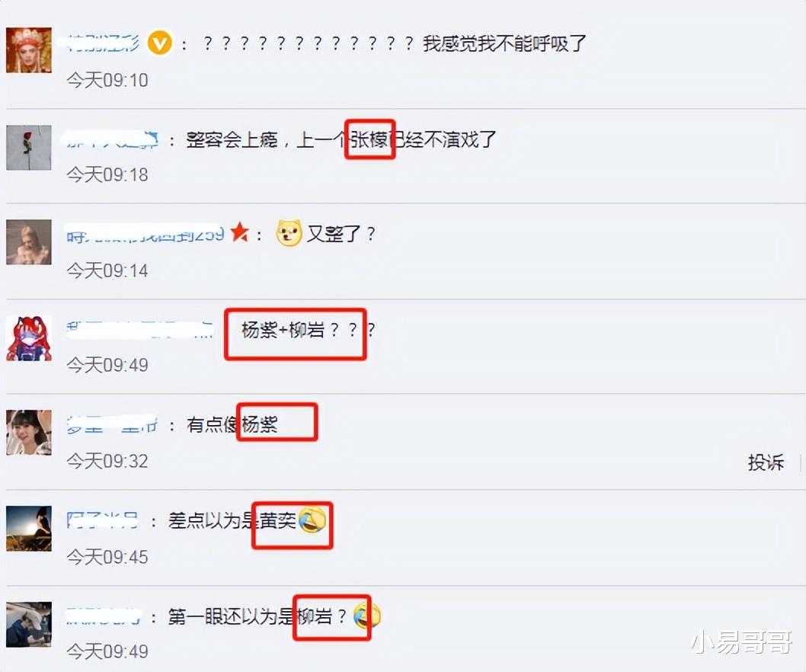
Task: Click the username of the 杨紫+柳岩 commenter
Action: [x=139, y=330]
